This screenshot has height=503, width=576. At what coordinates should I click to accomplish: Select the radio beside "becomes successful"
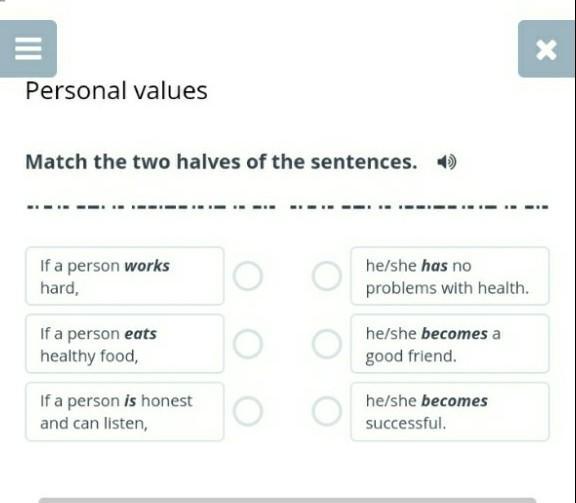327,411
